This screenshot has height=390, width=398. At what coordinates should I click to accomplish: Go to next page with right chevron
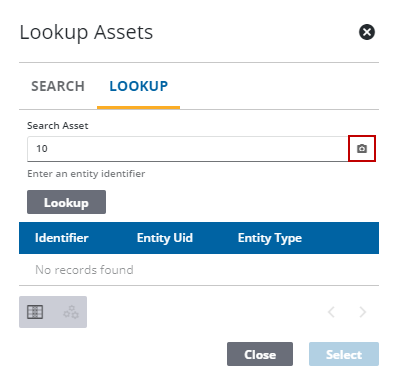coord(362,312)
